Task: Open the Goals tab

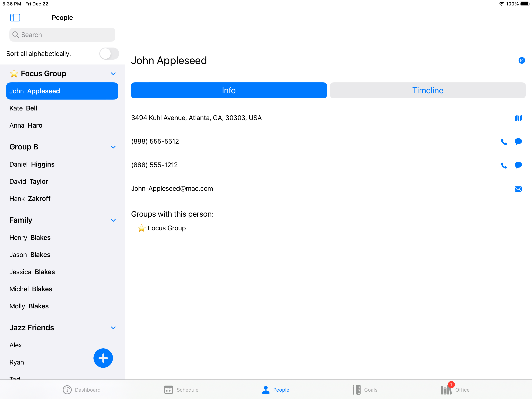Action: click(365, 390)
